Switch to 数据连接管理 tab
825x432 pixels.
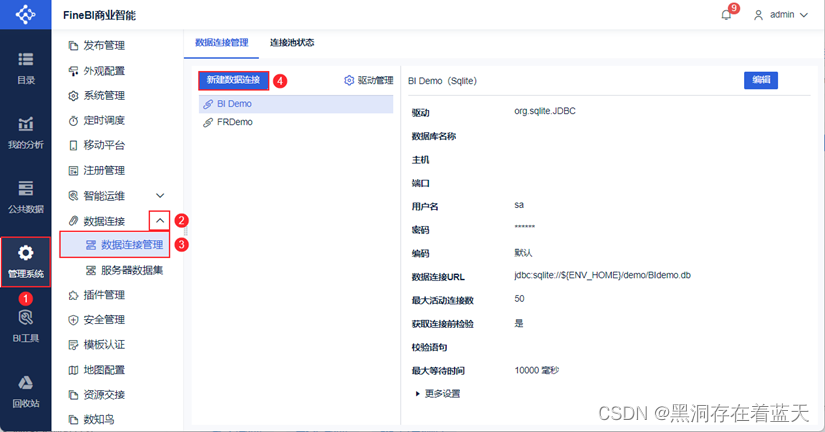tap(222, 43)
